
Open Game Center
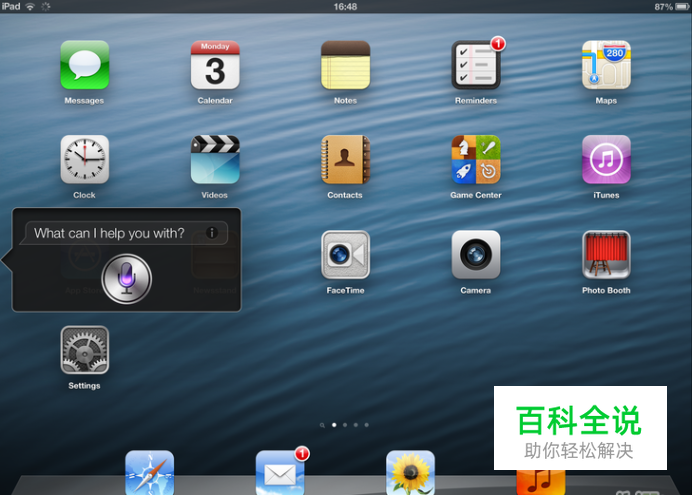(x=476, y=160)
